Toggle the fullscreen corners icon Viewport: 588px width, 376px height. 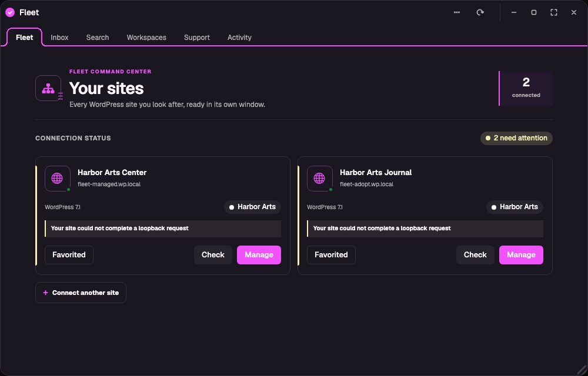[x=553, y=12]
